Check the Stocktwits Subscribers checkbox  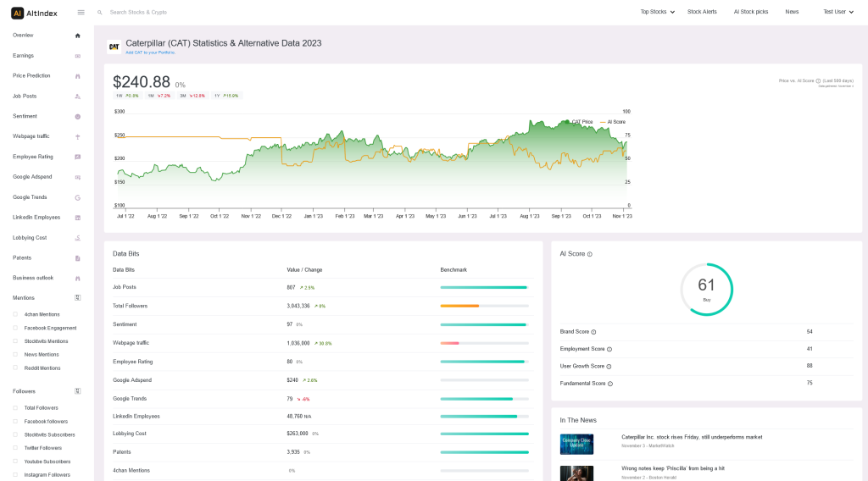pos(15,434)
